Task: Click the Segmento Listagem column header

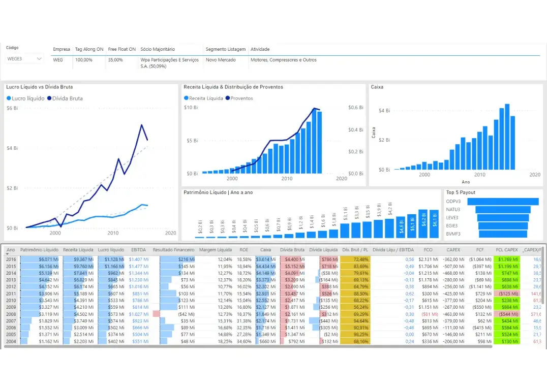Action: [225, 49]
